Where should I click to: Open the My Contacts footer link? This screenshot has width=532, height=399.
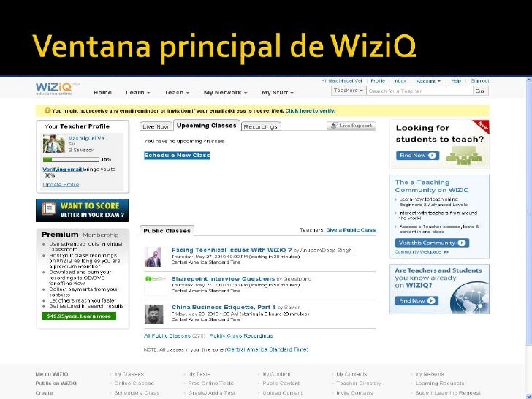[x=351, y=374]
